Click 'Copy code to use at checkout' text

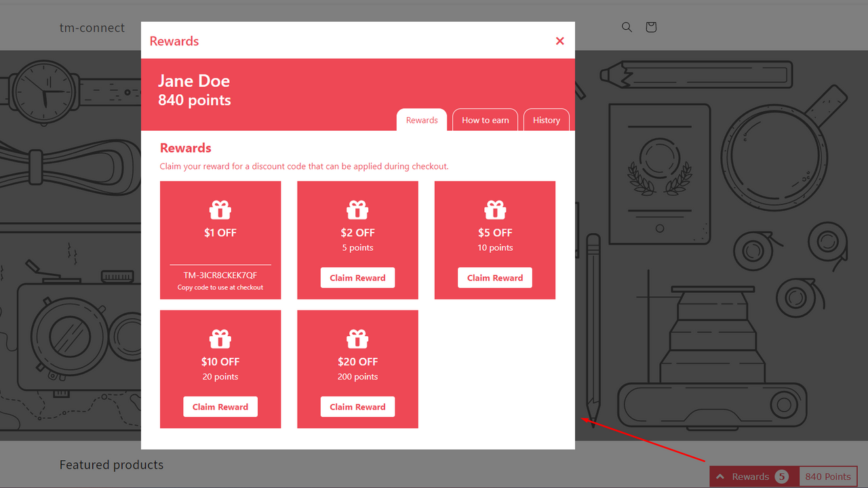click(220, 287)
